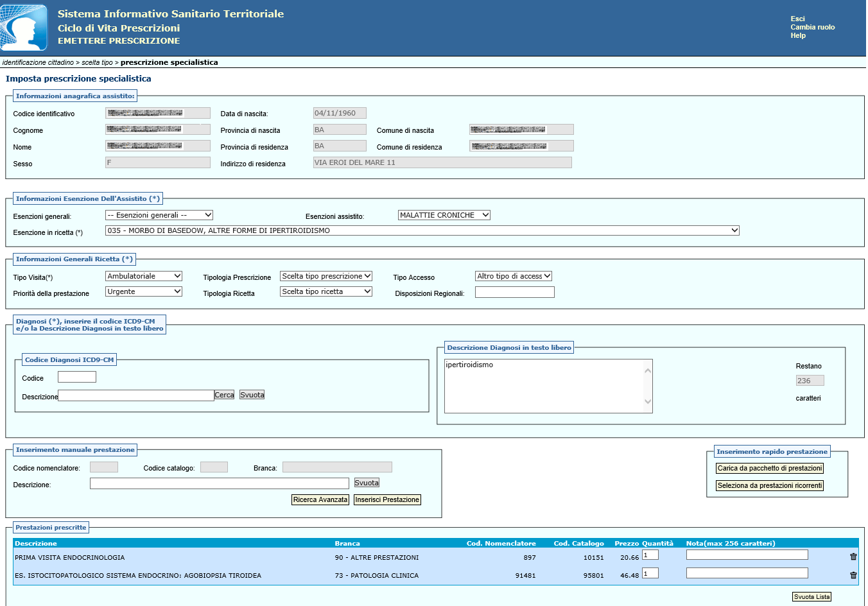Screen dimensions: 868x606
Task: Click Svuota next to diagnosis Descrizione
Action: click(252, 395)
